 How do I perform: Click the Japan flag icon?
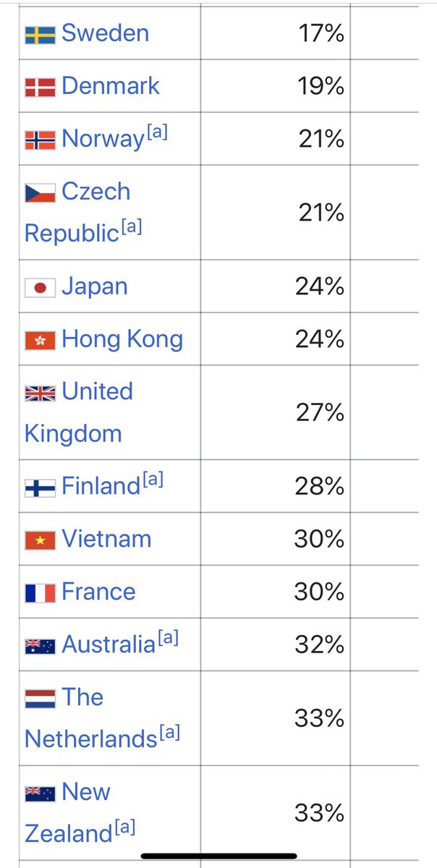click(x=41, y=288)
